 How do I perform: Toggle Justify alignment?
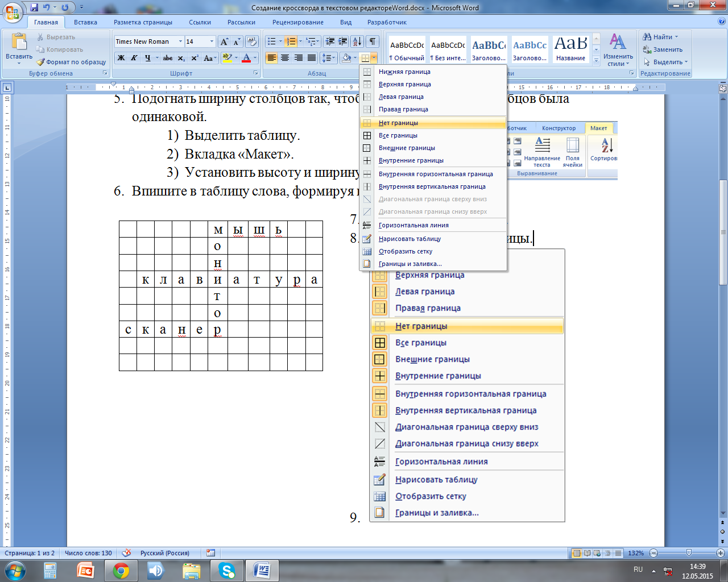click(312, 58)
